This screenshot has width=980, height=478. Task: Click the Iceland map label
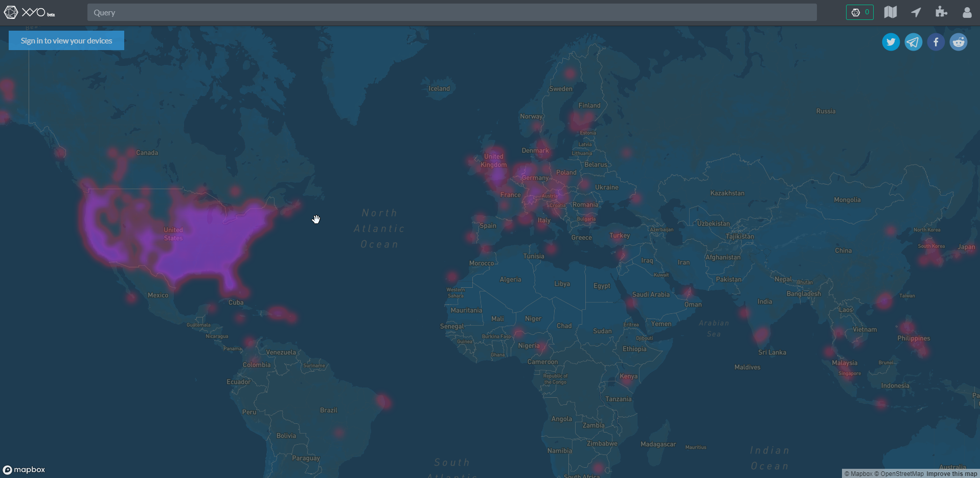[439, 88]
